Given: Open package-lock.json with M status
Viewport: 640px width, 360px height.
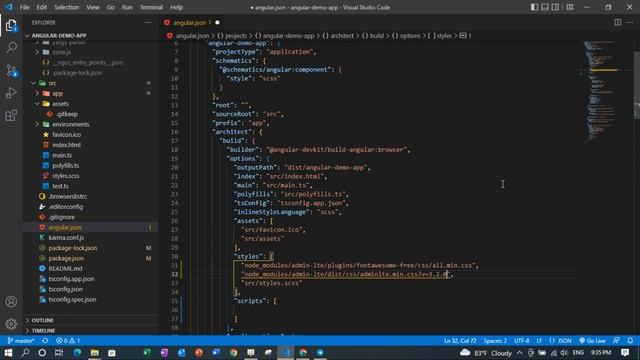Looking at the screenshot, I should coord(73,248).
